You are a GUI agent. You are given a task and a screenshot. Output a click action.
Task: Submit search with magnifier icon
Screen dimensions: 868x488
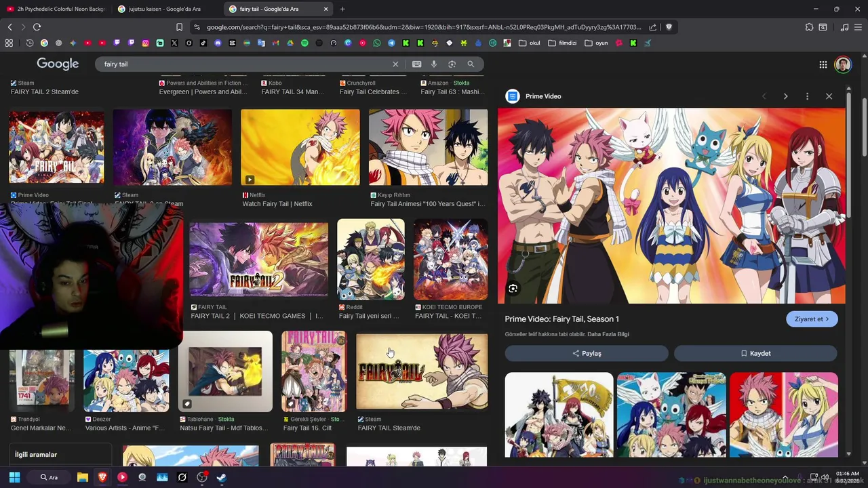(471, 64)
